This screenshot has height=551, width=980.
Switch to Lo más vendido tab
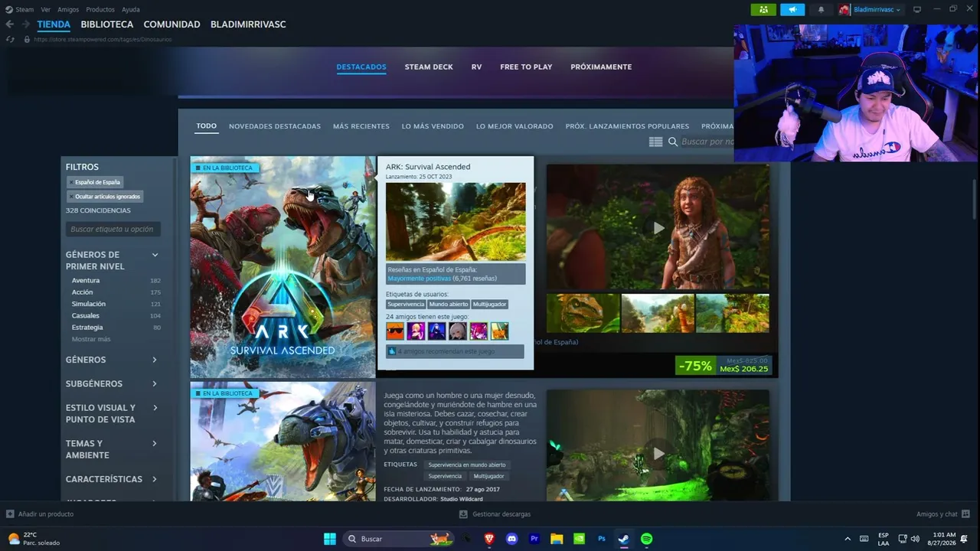[x=433, y=126]
